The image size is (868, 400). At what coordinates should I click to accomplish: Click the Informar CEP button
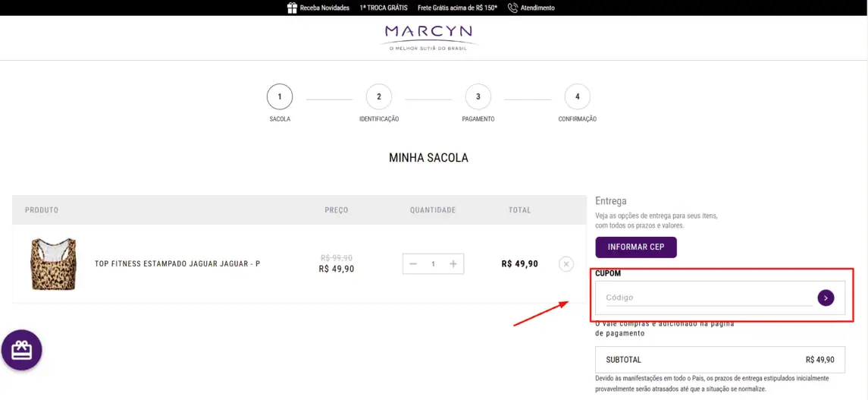[636, 247]
